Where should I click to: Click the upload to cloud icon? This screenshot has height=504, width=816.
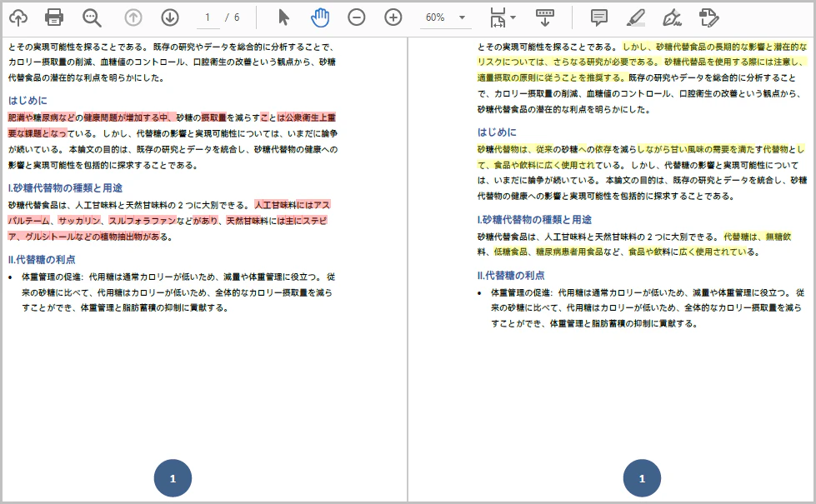click(x=18, y=17)
